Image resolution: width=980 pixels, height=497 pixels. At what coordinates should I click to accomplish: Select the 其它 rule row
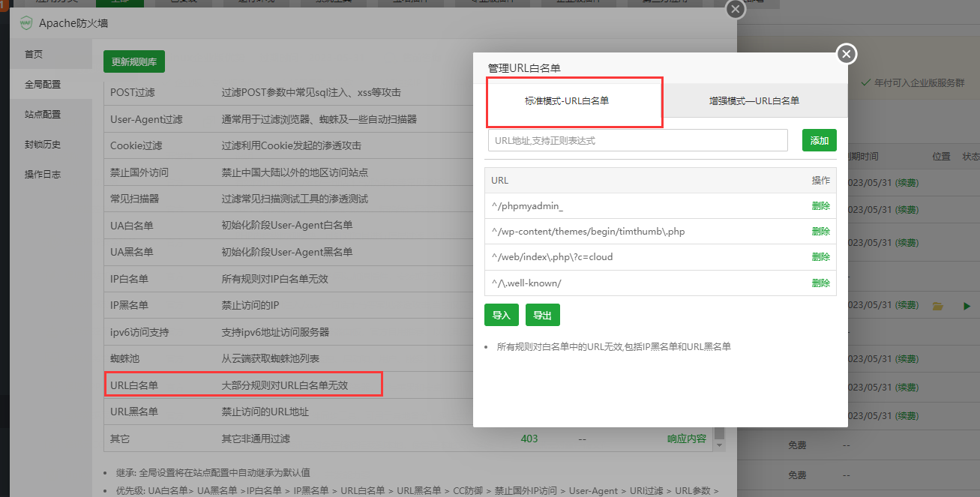pos(409,439)
